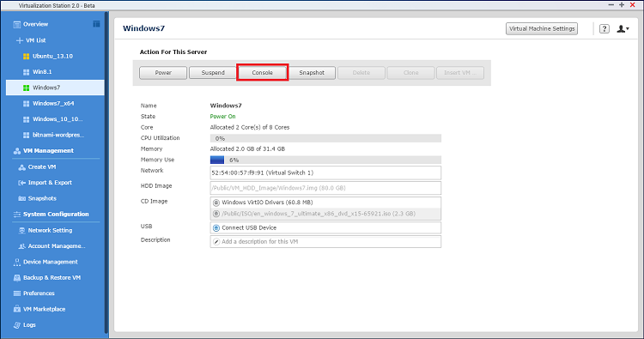644x339 pixels.
Task: Click the Backup & Restore VM icon
Action: coord(17,278)
